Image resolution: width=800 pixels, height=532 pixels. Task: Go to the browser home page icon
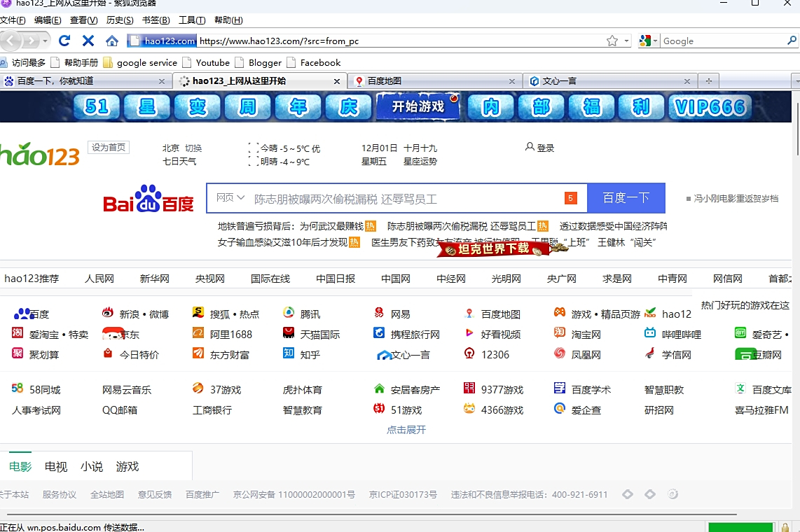coord(112,41)
